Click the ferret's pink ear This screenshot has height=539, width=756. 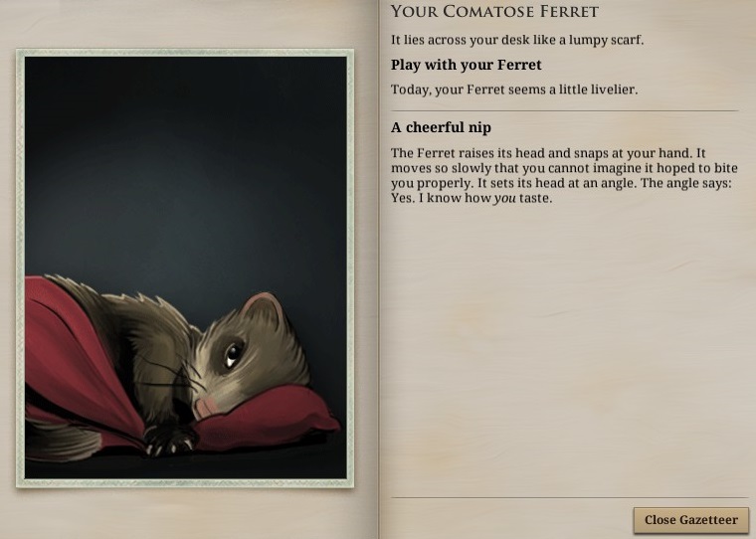(263, 306)
